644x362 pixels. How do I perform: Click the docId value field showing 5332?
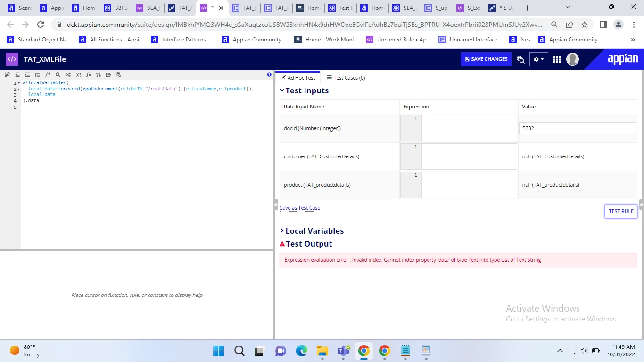[x=578, y=128]
